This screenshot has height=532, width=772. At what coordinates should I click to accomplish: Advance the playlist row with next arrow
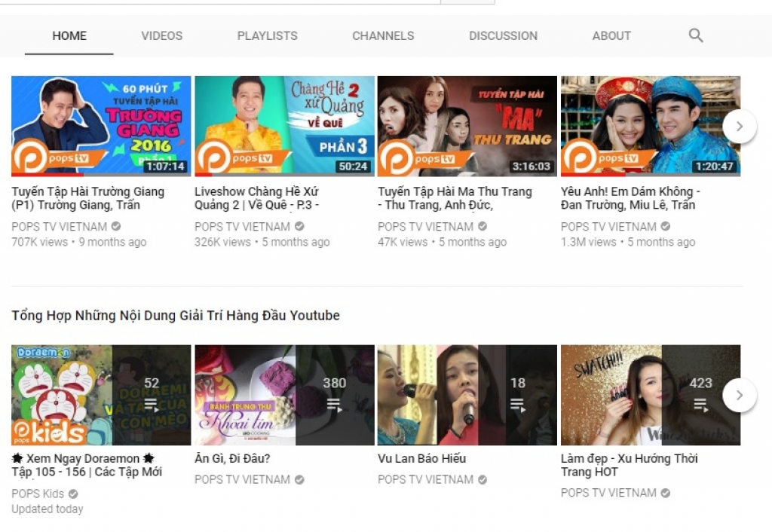[739, 395]
